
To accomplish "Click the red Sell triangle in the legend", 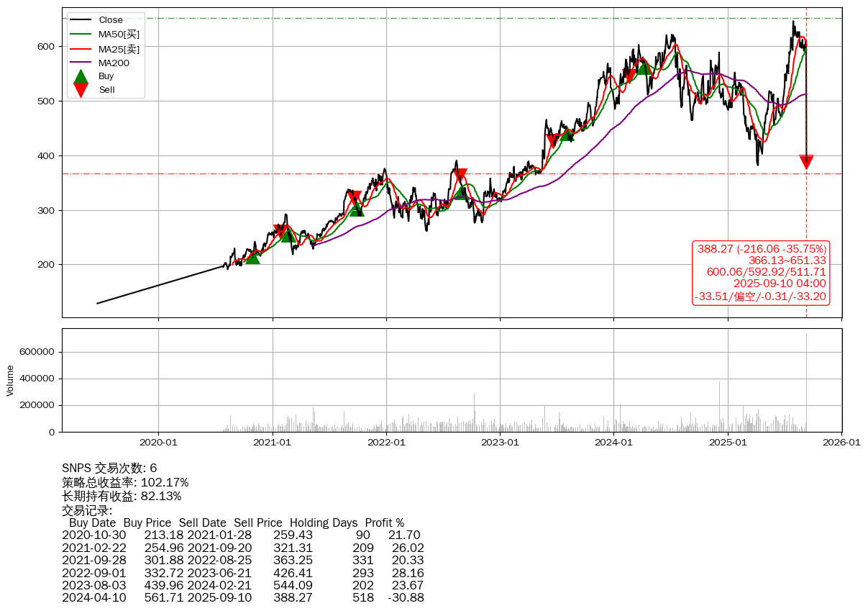I will 81,90.
